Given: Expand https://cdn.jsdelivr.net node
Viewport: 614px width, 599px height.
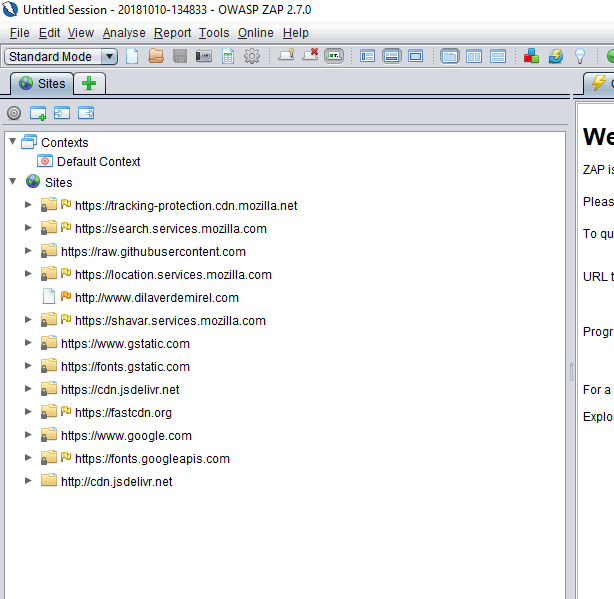Looking at the screenshot, I should pos(28,389).
